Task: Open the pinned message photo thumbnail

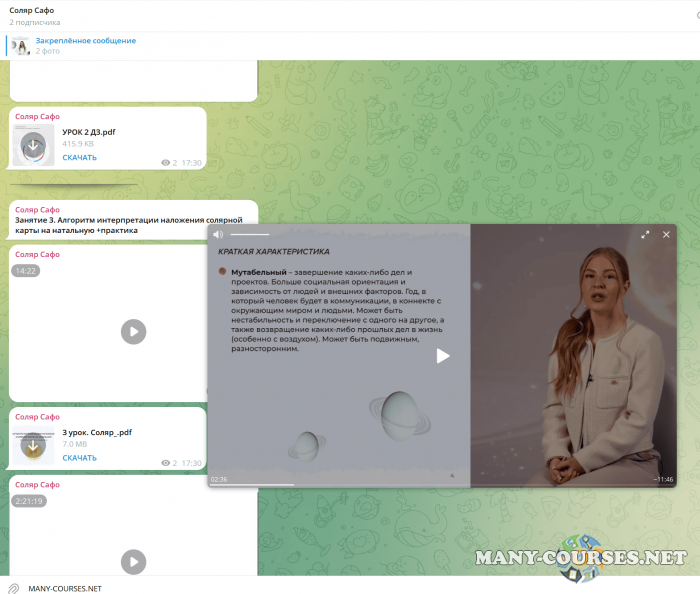Action: [x=20, y=45]
